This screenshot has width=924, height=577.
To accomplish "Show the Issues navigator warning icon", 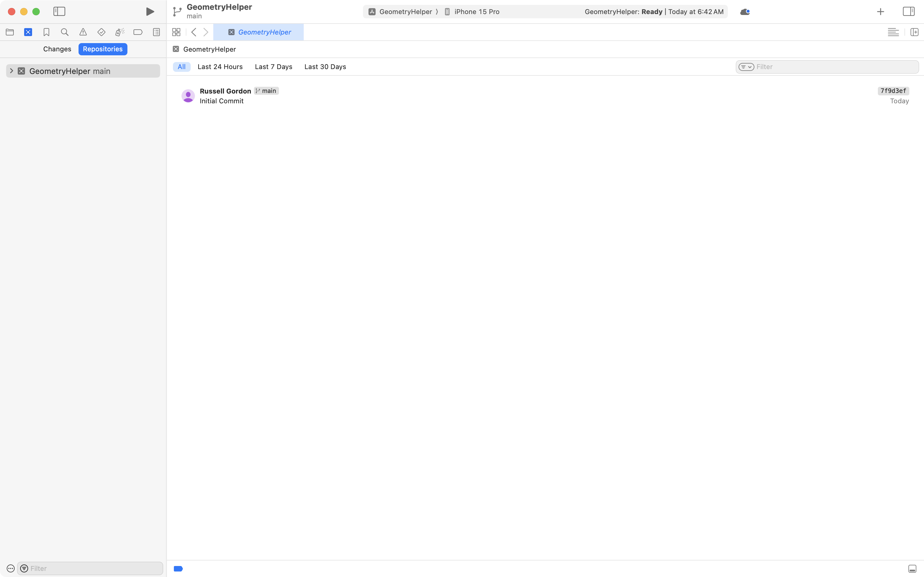I will point(83,32).
